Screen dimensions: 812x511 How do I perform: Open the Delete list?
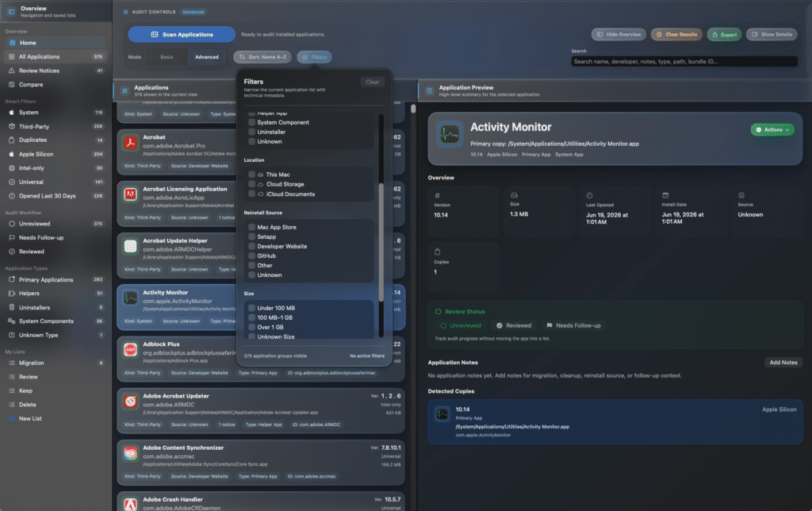(56, 405)
